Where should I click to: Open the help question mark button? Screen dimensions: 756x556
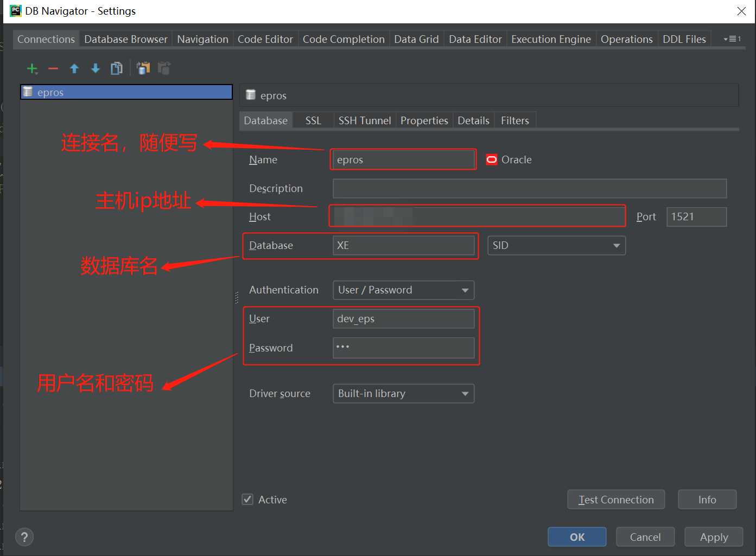(x=24, y=537)
